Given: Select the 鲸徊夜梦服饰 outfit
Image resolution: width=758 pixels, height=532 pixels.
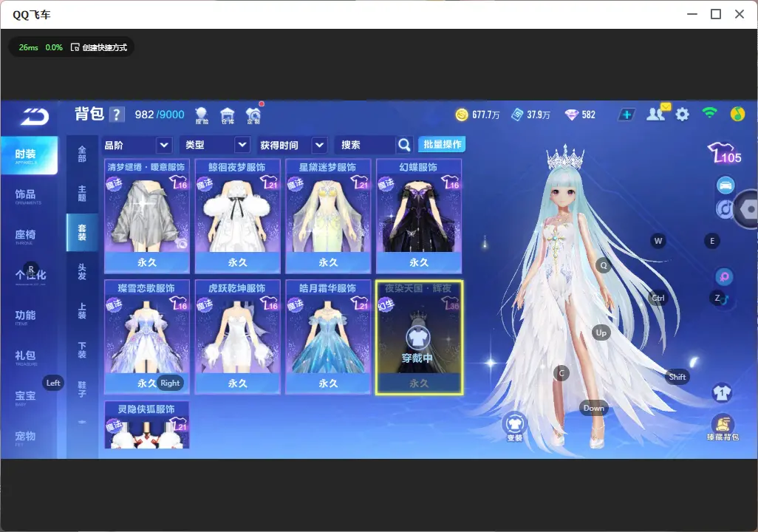Looking at the screenshot, I should click(237, 216).
